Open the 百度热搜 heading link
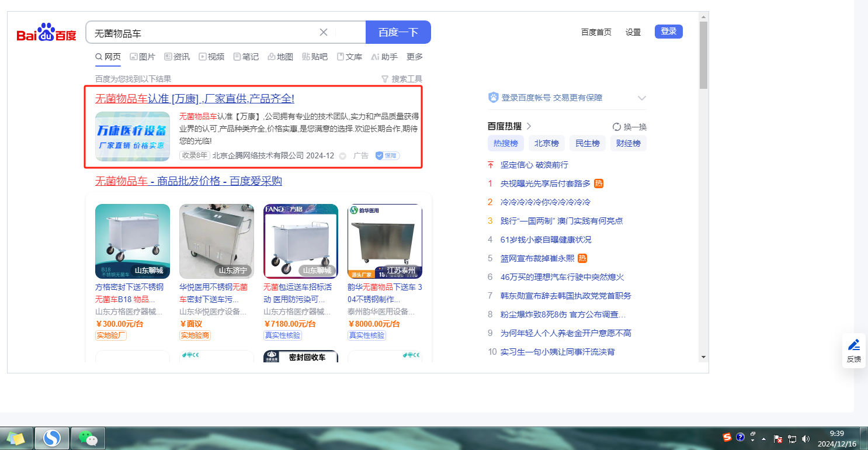 click(x=509, y=126)
